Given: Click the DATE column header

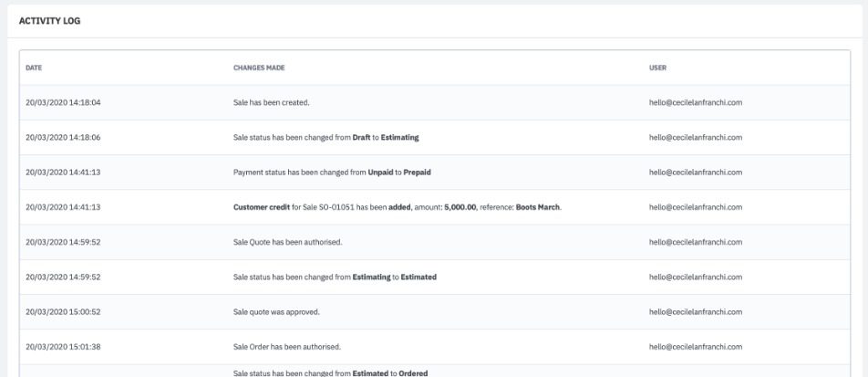Looking at the screenshot, I should (33, 67).
